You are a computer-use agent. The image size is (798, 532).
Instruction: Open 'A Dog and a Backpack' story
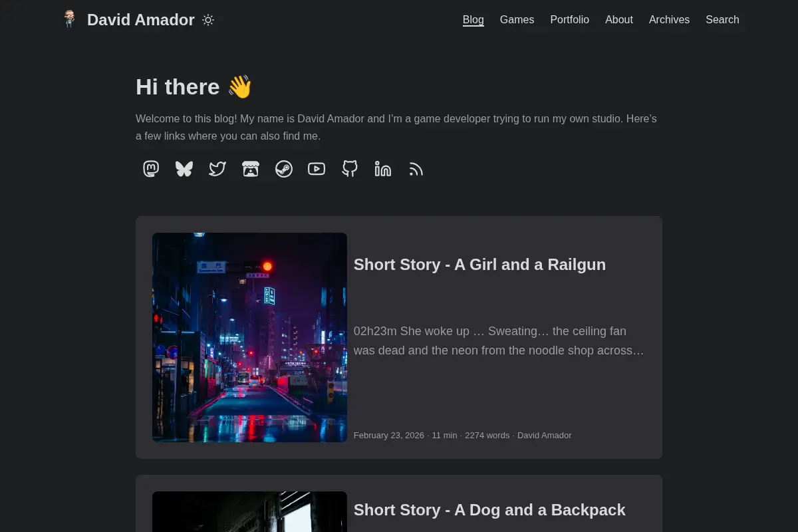489,510
